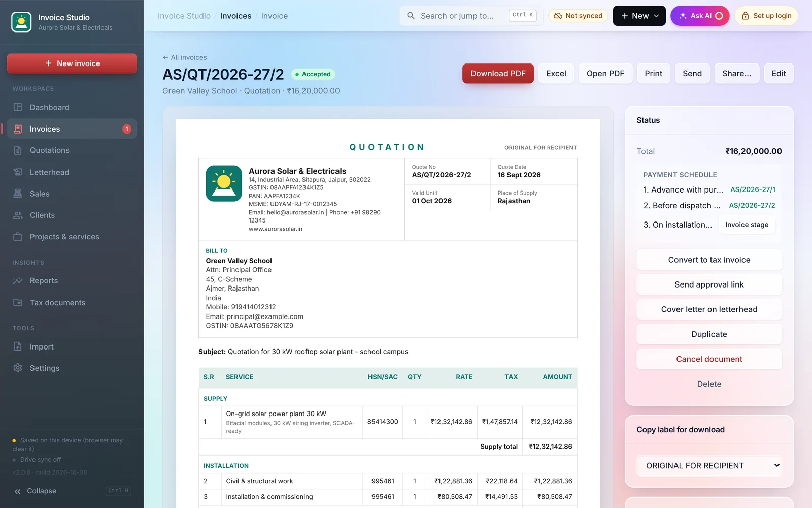Click the Tax documents icon
The width and height of the screenshot is (812, 508).
click(18, 303)
